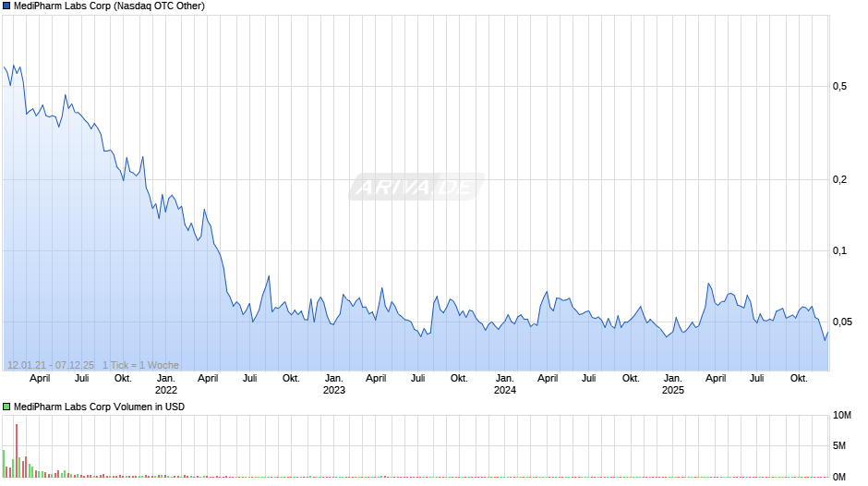Click the 'April' label right after 'Jan. 2022'
Viewport: 868px width, 486px height.
[x=208, y=379]
